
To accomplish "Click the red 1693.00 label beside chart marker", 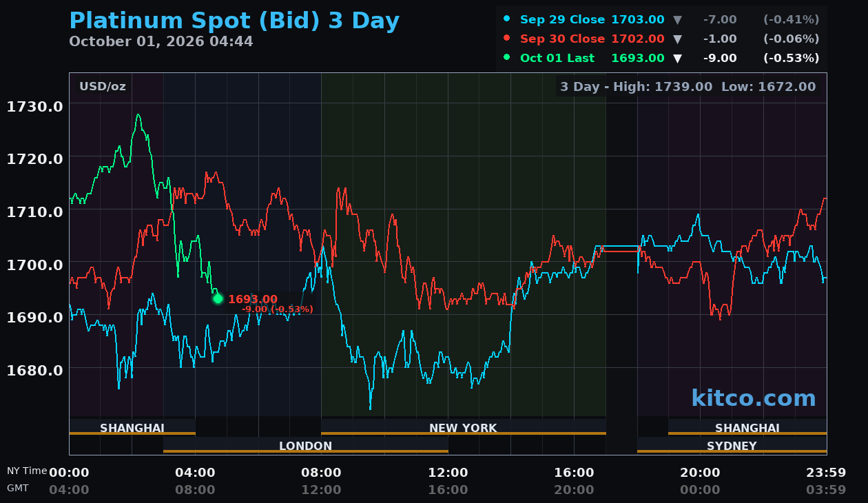I will coord(253,299).
